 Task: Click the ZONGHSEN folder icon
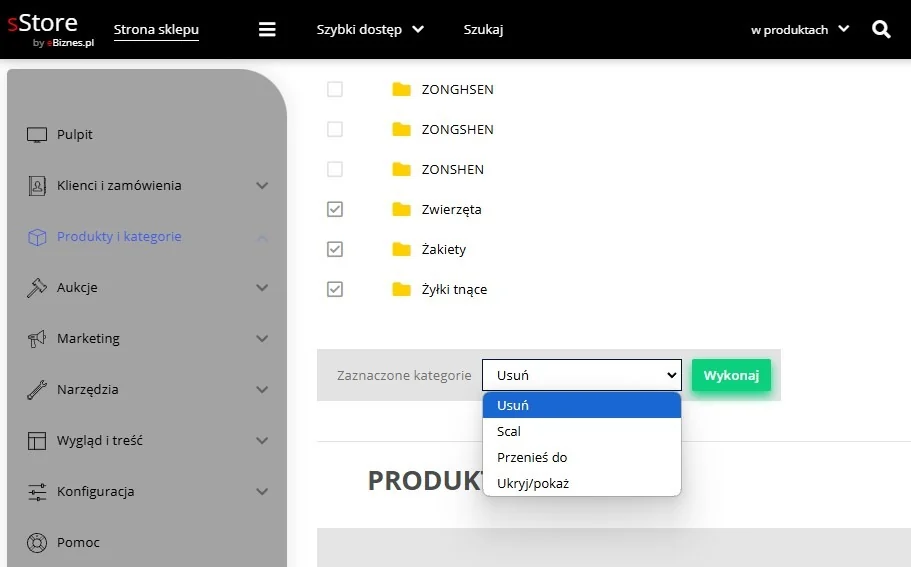pos(401,89)
